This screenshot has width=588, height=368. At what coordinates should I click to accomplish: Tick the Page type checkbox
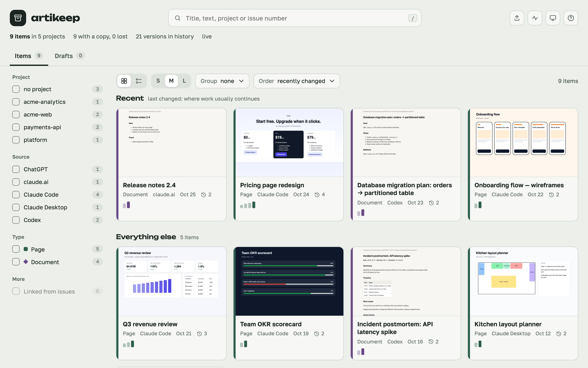point(16,249)
